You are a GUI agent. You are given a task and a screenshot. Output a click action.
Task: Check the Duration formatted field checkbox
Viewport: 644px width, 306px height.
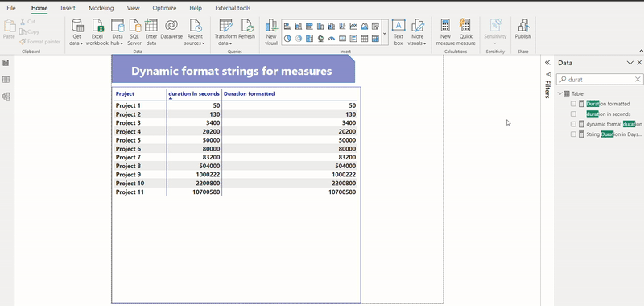tap(573, 104)
